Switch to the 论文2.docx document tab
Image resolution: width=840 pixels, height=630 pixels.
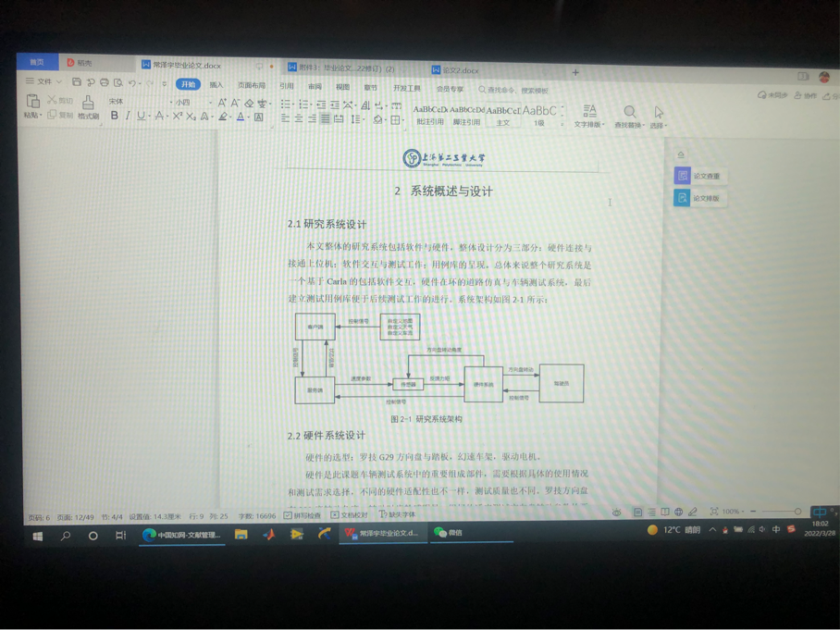(x=460, y=70)
